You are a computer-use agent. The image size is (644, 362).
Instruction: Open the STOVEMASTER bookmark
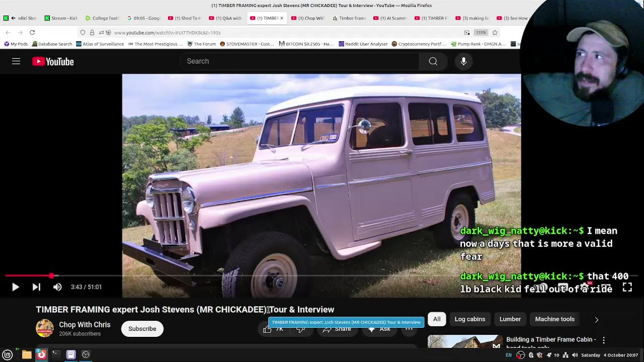(x=247, y=44)
